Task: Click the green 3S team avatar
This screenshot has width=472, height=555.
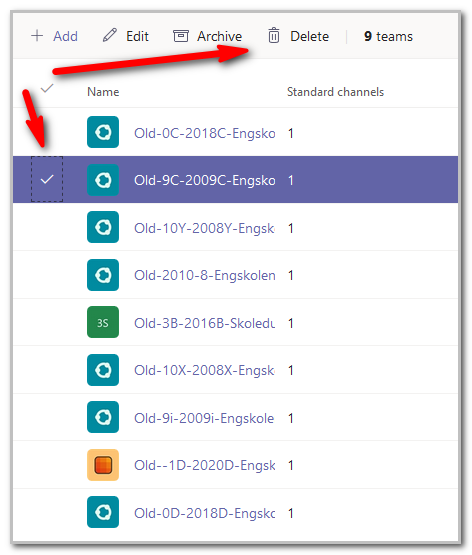Action: click(103, 322)
